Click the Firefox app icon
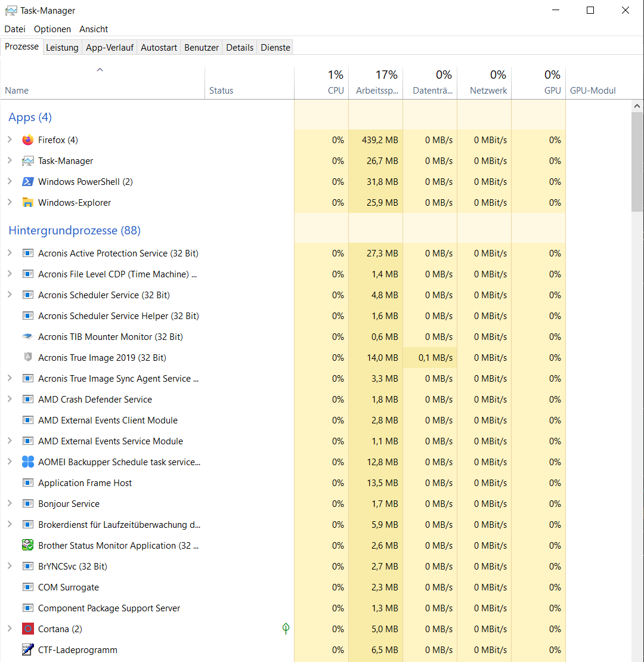Image resolution: width=644 pixels, height=662 pixels. pyautogui.click(x=28, y=140)
